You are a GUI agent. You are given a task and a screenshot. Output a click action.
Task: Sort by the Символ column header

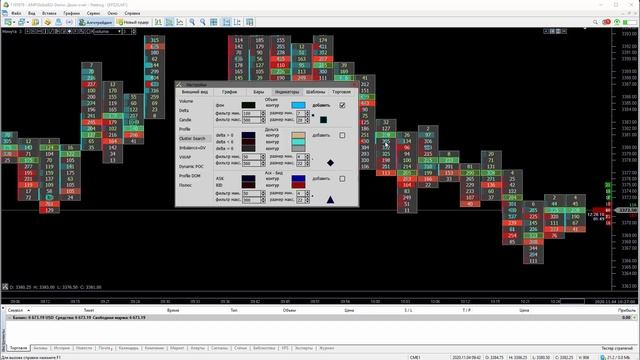[x=15, y=311]
